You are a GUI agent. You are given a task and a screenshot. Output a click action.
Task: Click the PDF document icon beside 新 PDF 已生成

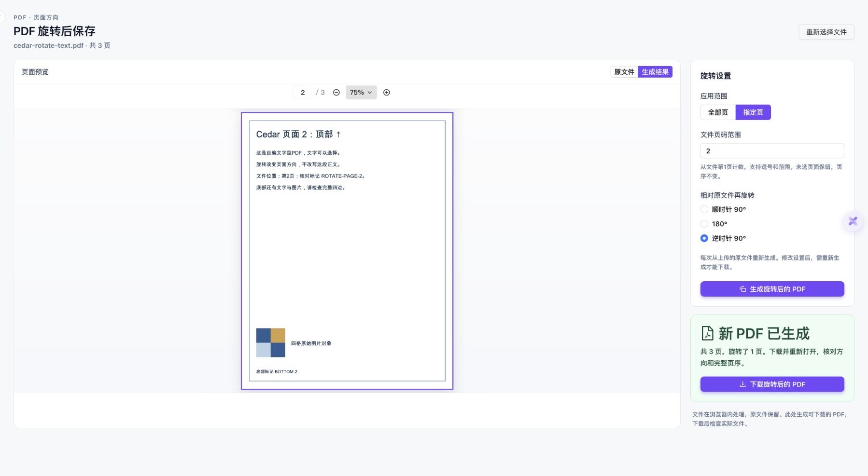point(707,333)
